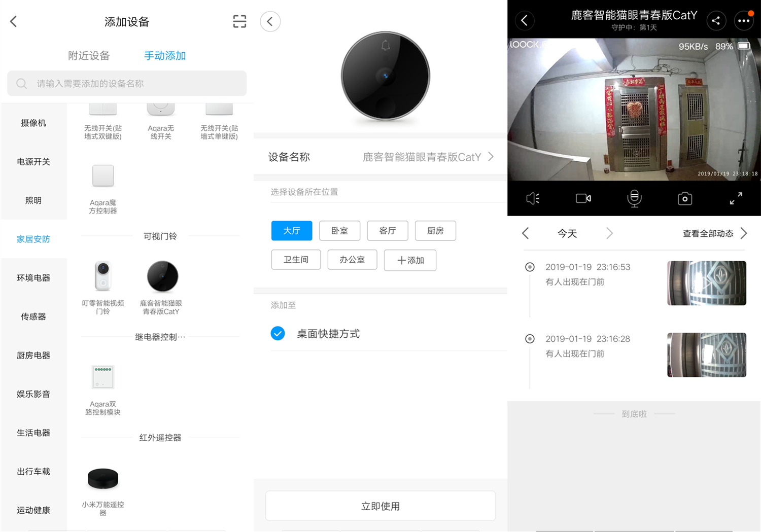Select the 叮零智能视频门铃 device icon
This screenshot has width=761, height=532.
point(103,276)
